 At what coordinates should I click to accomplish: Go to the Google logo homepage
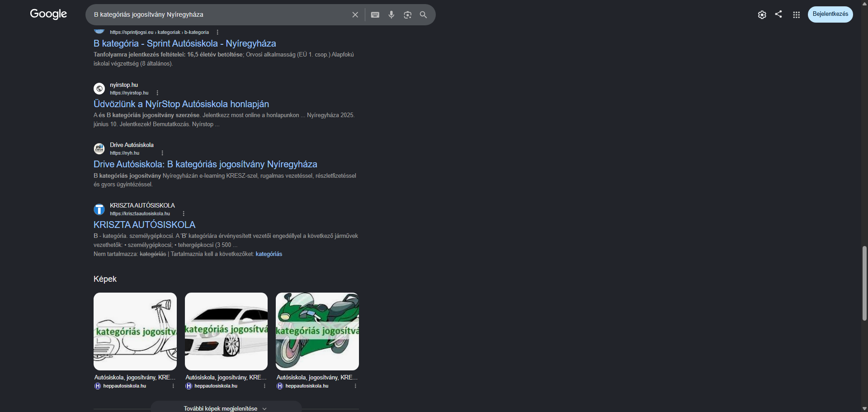click(x=48, y=14)
